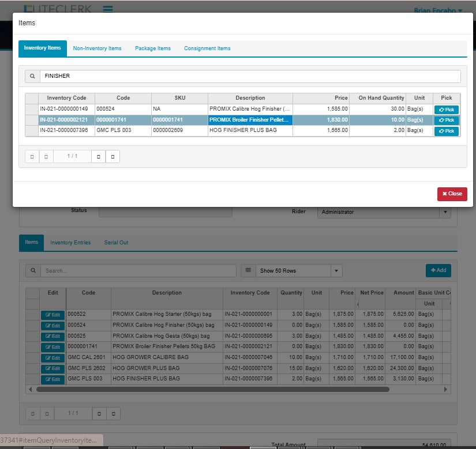This screenshot has width=476, height=449.
Task: Open the hamburger menu in the header
Action: pyautogui.click(x=108, y=9)
